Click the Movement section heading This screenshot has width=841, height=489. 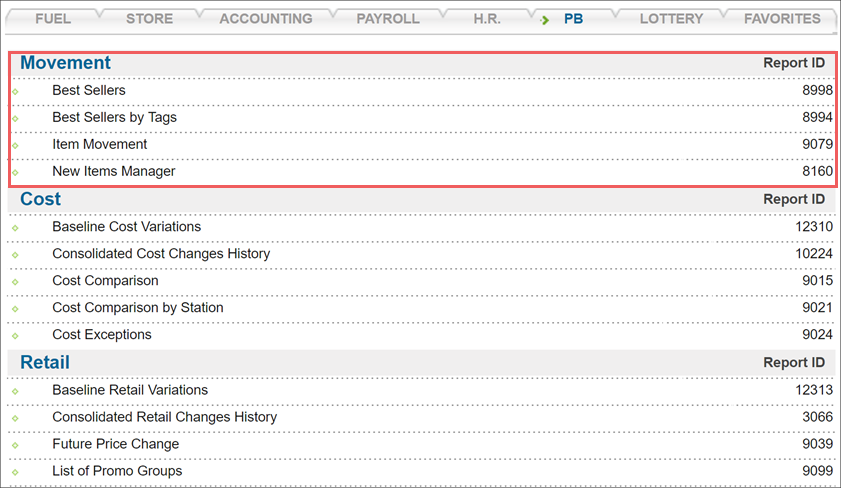[65, 63]
